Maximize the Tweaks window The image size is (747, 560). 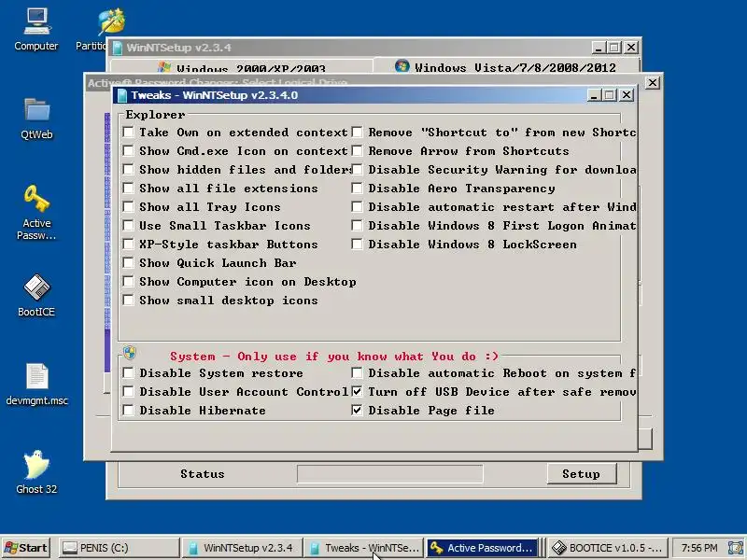click(610, 95)
